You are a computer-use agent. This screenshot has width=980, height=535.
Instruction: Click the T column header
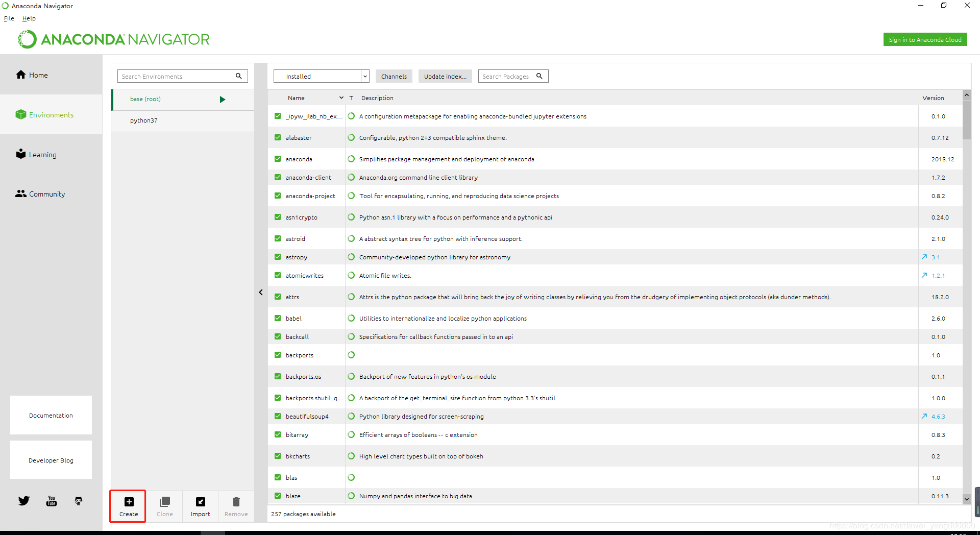click(x=351, y=98)
